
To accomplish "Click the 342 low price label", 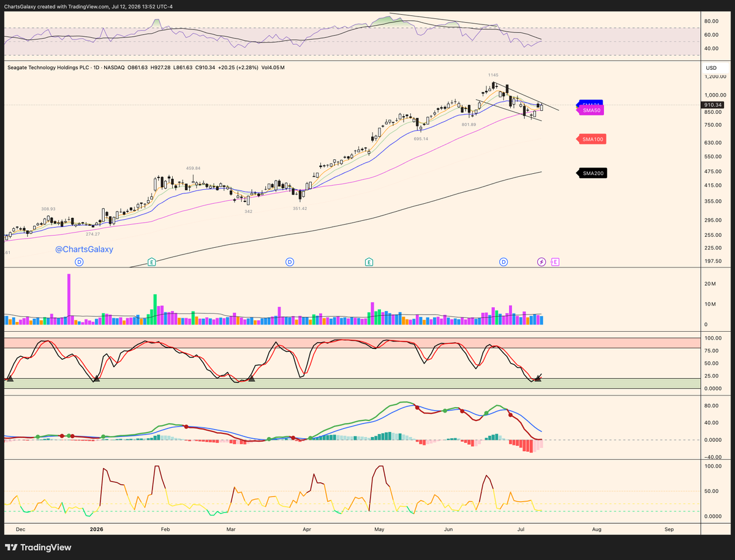I will [x=248, y=211].
